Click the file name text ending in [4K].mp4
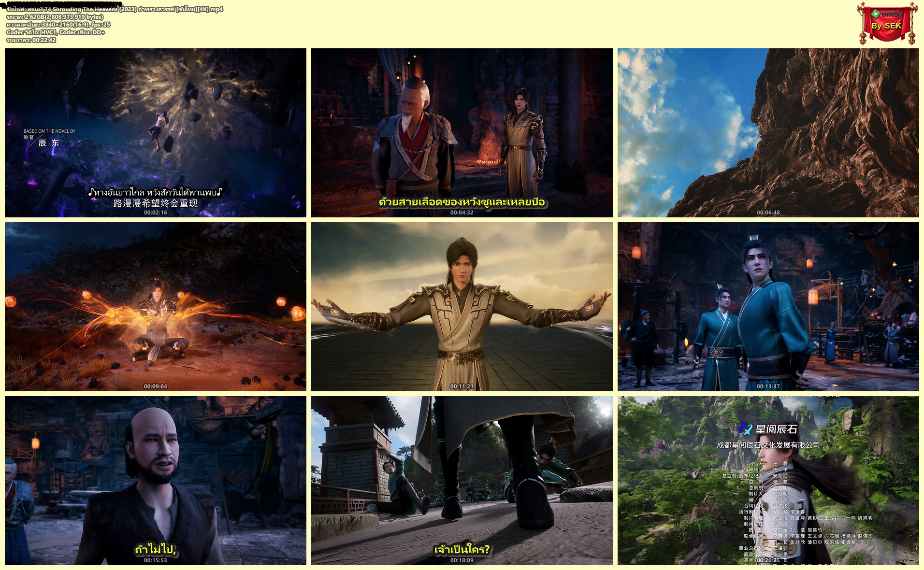The height and width of the screenshot is (570, 924). (x=115, y=9)
